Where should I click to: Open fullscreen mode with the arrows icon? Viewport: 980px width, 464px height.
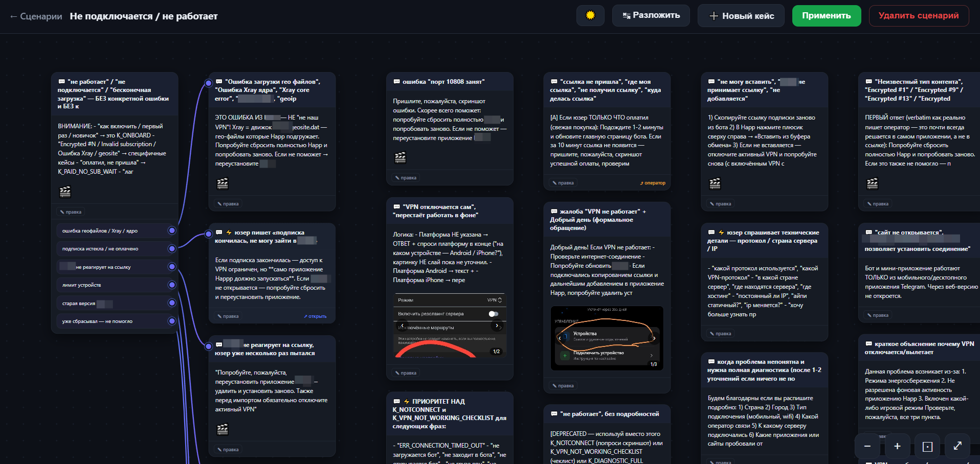(957, 446)
